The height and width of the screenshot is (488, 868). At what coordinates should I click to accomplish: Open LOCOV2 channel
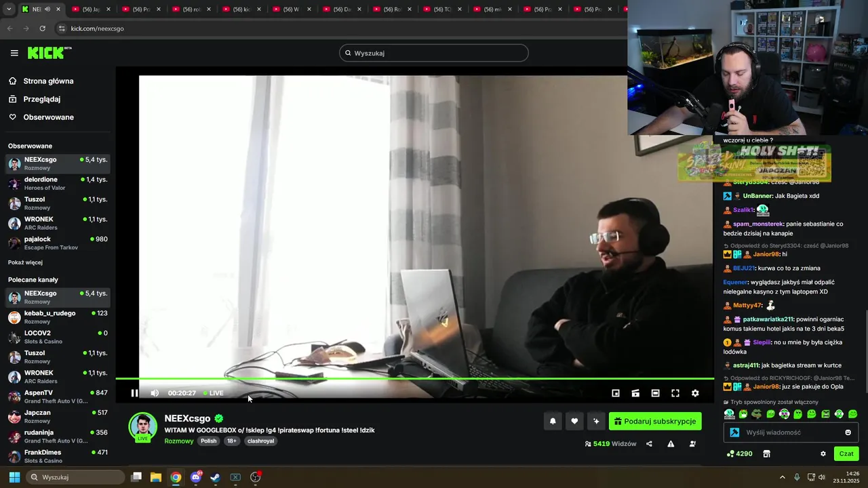pyautogui.click(x=58, y=337)
